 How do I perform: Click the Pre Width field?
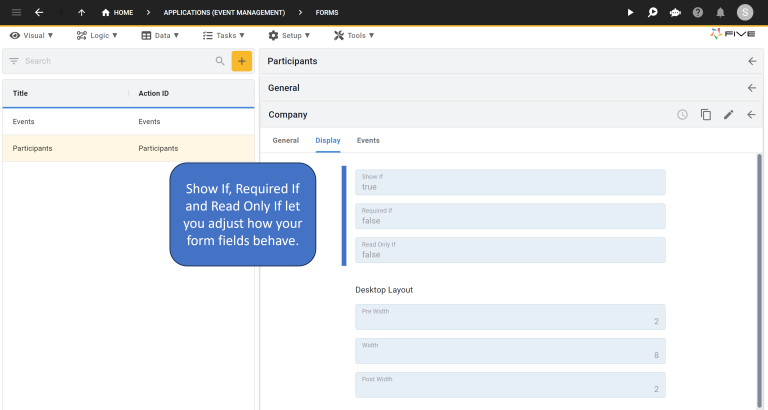point(510,317)
